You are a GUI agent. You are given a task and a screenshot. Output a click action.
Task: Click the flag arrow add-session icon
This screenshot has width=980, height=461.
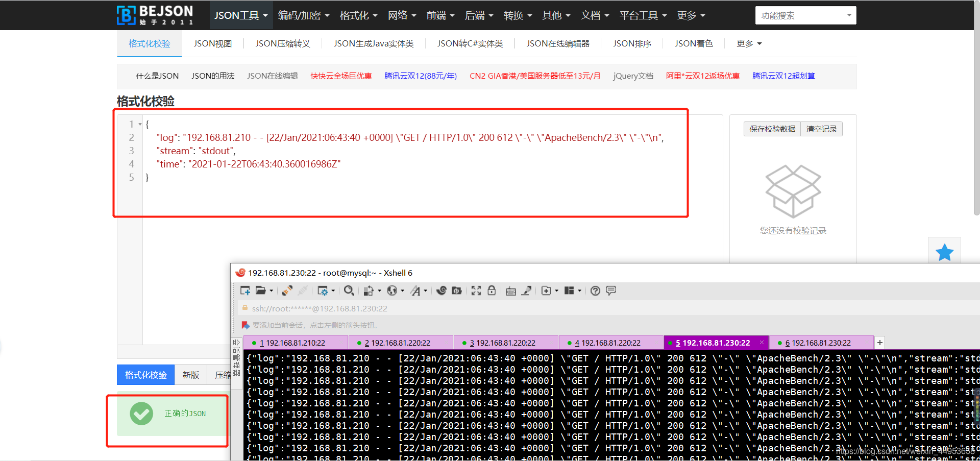tap(246, 325)
